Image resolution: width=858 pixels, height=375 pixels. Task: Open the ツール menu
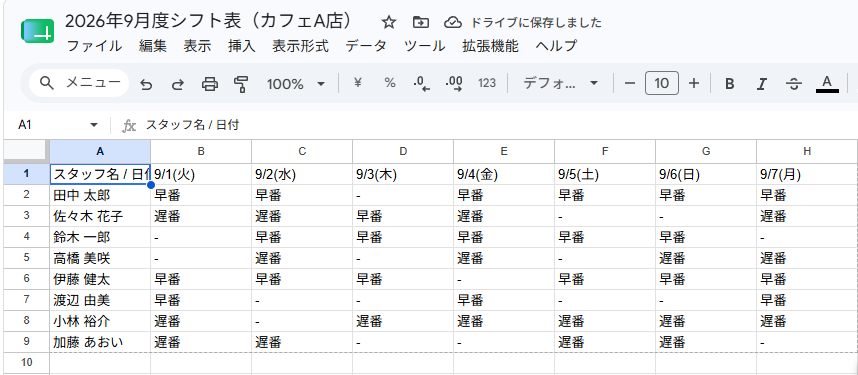point(424,46)
